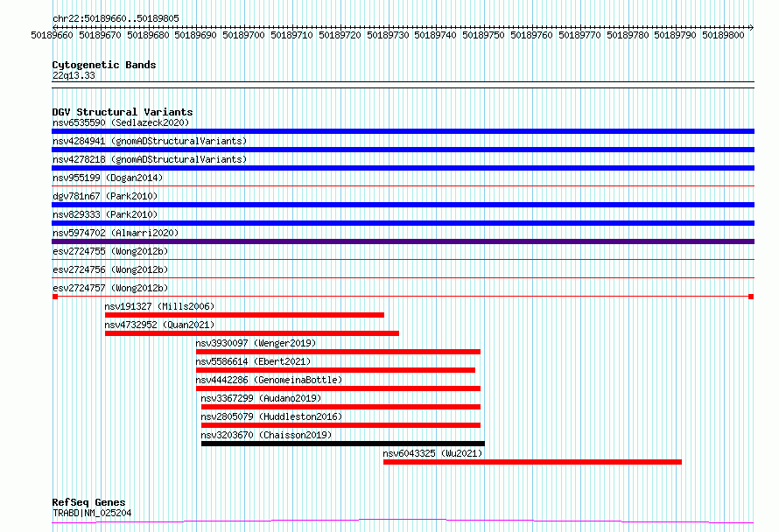Click the TRABD|NM_025204 gene label

coord(92,513)
